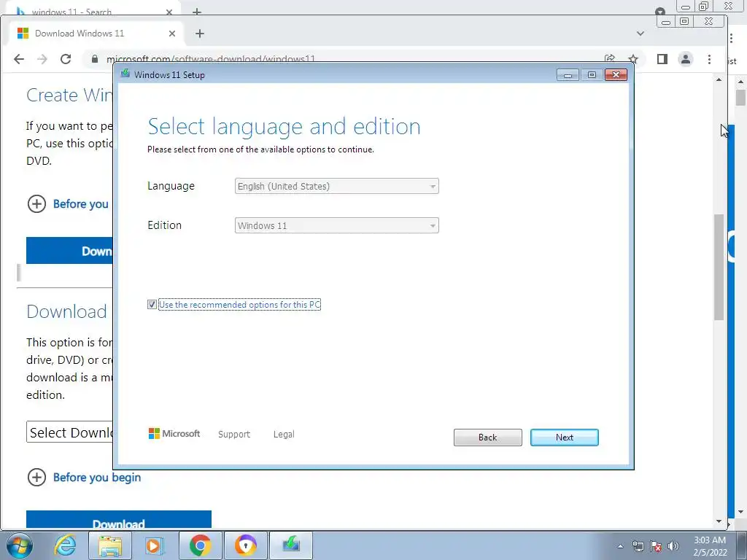Open the Windows Start menu
Viewport: 747px width, 560px height.
20,545
